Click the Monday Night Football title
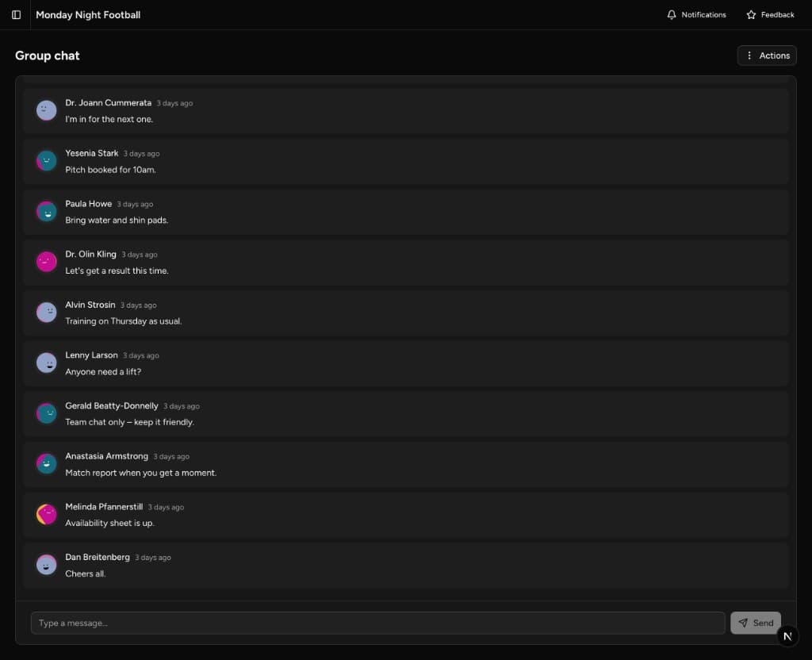 [x=88, y=14]
